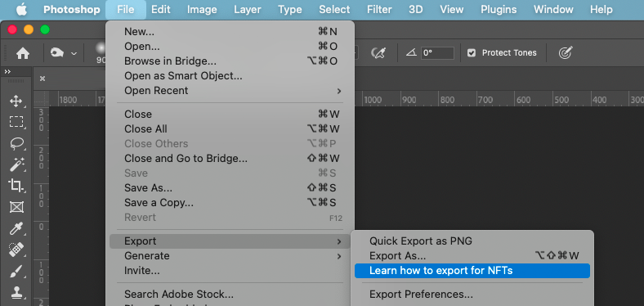The width and height of the screenshot is (644, 306).
Task: Open the 3D menu
Action: coord(416,10)
